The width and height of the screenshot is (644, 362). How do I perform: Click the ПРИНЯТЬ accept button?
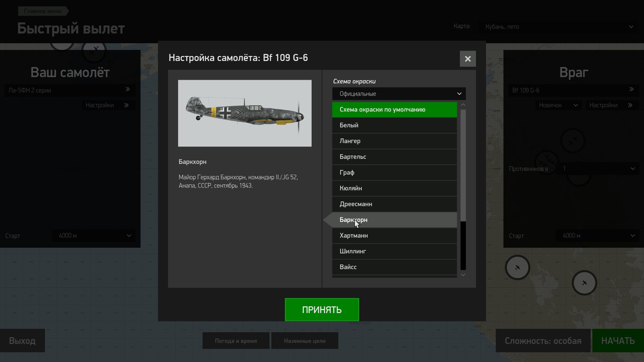tap(322, 310)
